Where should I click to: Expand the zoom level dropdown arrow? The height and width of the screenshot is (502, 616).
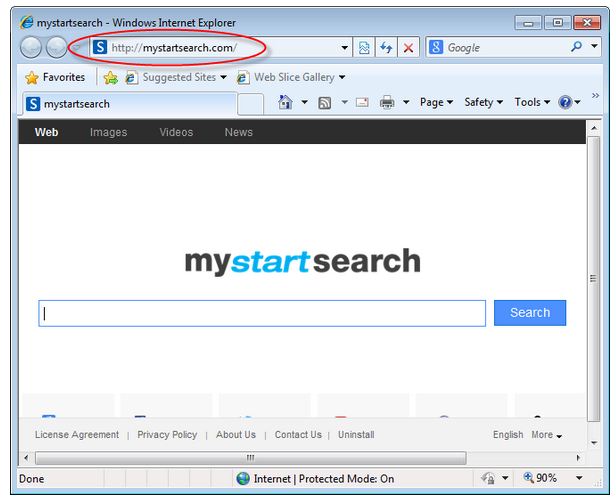click(579, 478)
